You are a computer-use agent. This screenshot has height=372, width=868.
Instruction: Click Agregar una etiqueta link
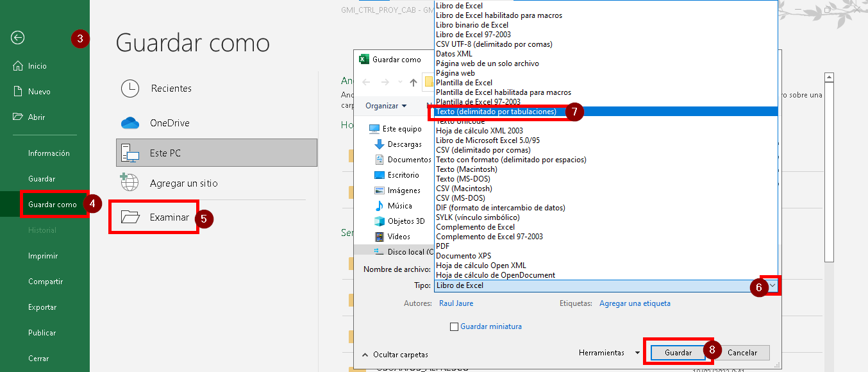pos(635,303)
